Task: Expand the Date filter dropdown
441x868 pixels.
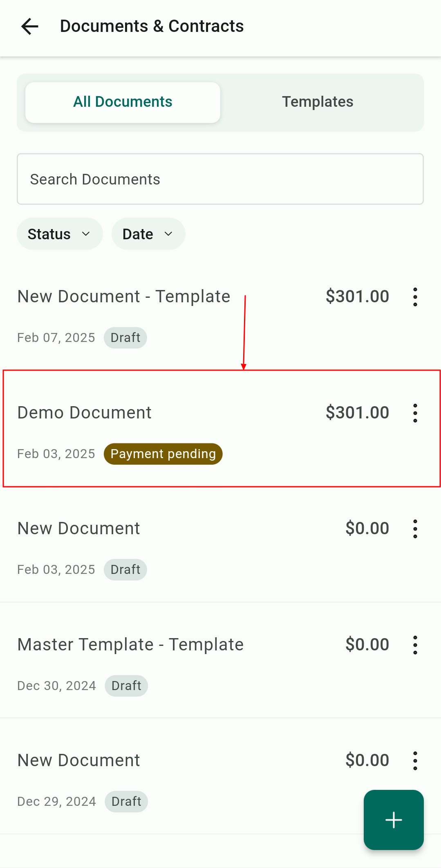Action: pyautogui.click(x=148, y=234)
